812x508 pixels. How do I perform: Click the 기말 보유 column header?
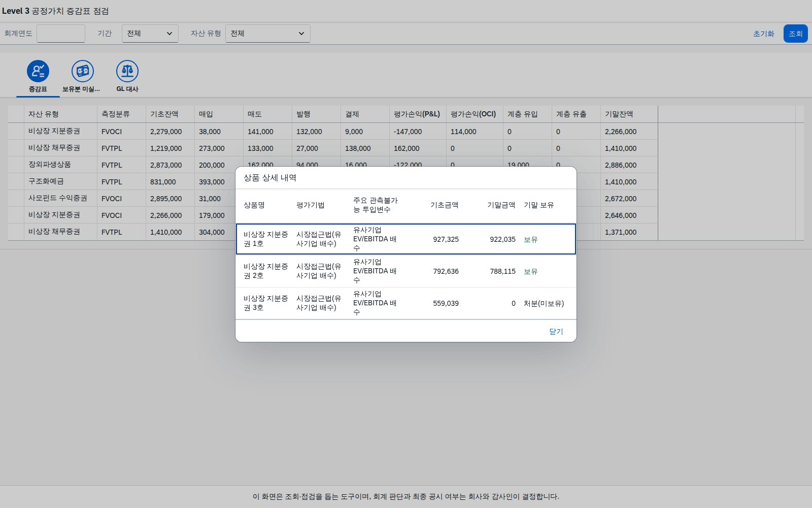coord(539,205)
